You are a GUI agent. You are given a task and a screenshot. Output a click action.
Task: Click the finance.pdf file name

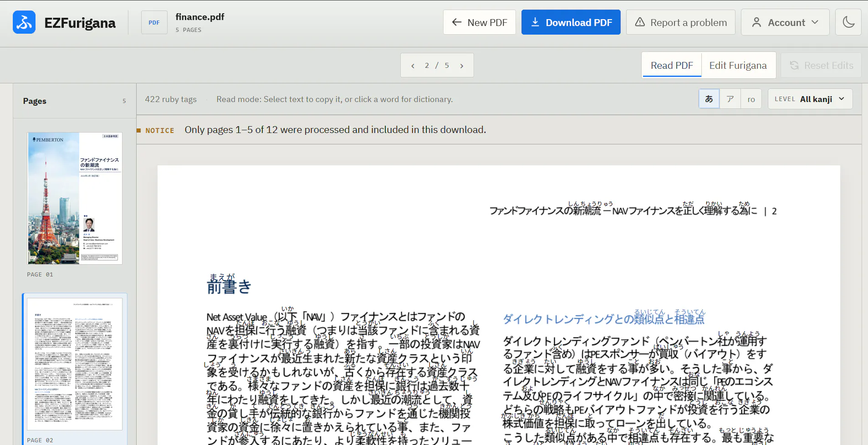(x=200, y=17)
